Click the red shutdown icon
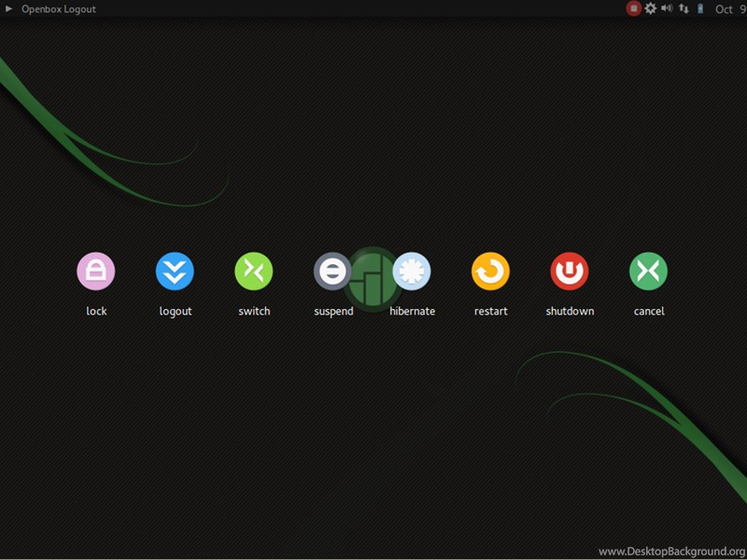 pos(570,271)
